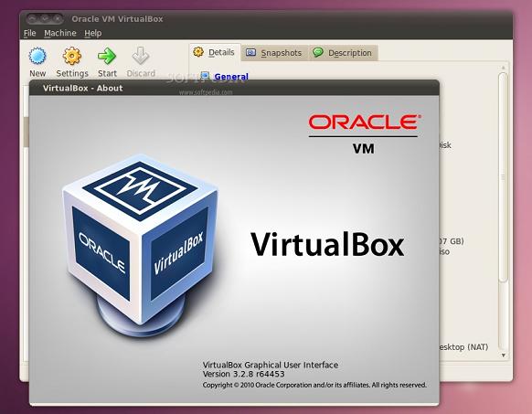
Task: Click the General section monitor icon
Action: 205,76
